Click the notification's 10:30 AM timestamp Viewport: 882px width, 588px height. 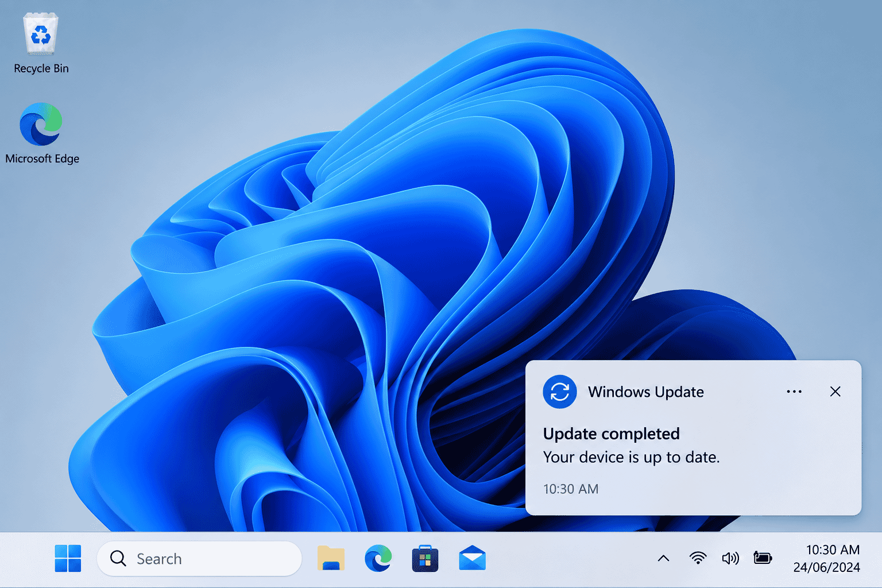(571, 489)
